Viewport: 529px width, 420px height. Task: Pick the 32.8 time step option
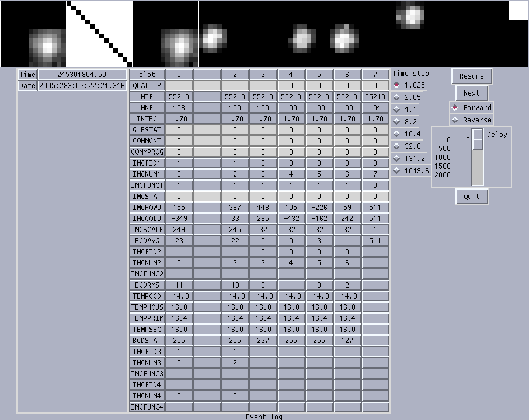(x=407, y=146)
